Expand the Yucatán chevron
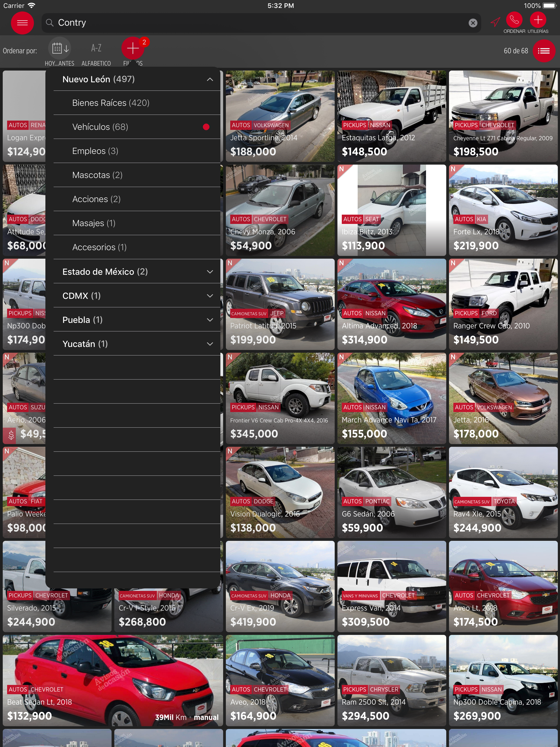The image size is (560, 747). 210,344
